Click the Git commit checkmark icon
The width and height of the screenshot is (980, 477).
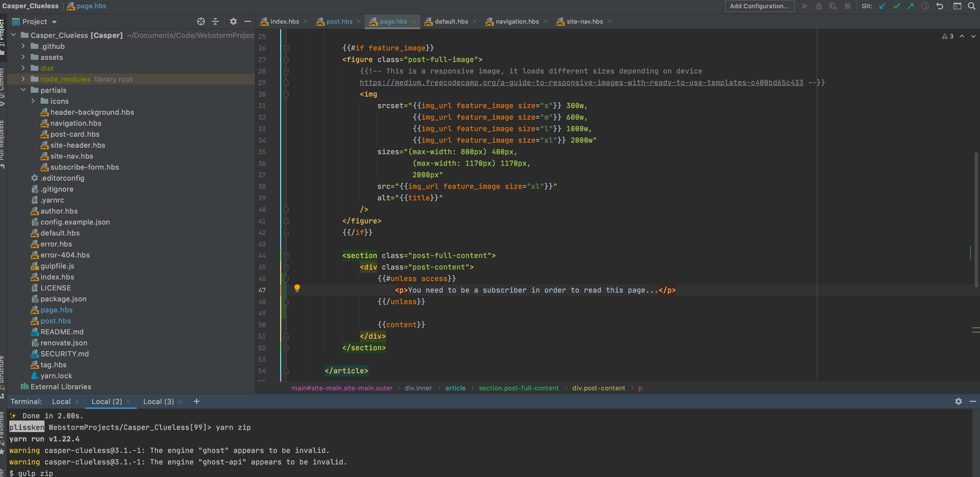pos(897,6)
